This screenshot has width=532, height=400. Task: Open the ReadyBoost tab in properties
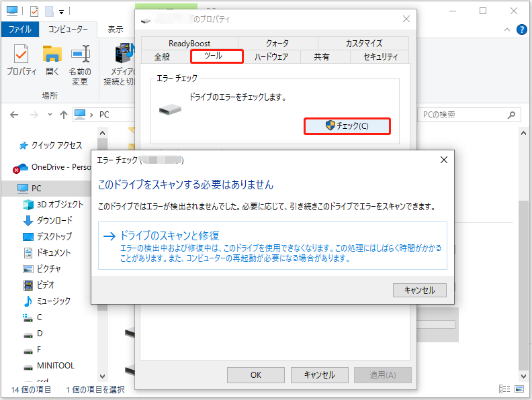(x=189, y=44)
